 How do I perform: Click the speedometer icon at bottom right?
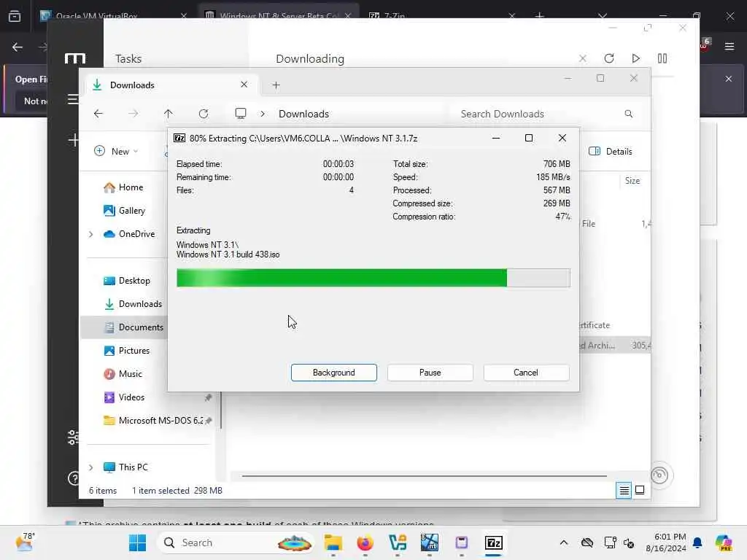click(659, 475)
